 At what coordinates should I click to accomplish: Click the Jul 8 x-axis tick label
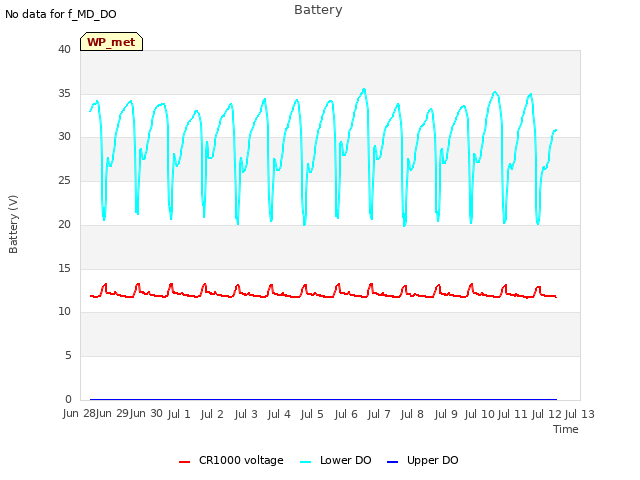point(412,414)
